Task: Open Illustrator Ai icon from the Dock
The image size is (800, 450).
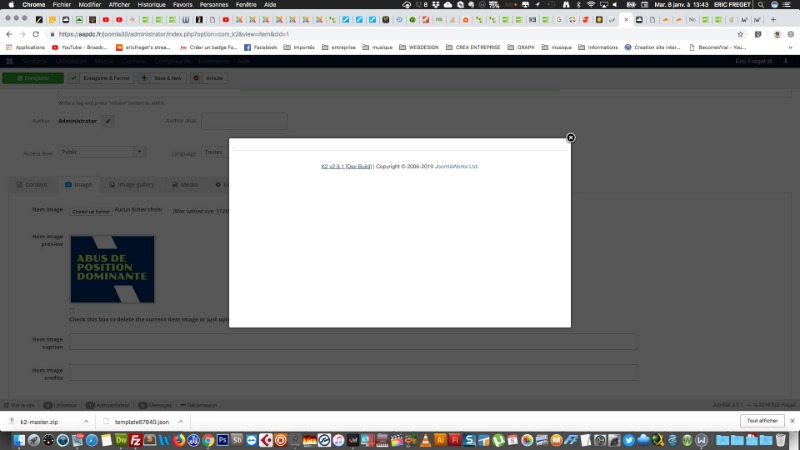Action: point(440,440)
